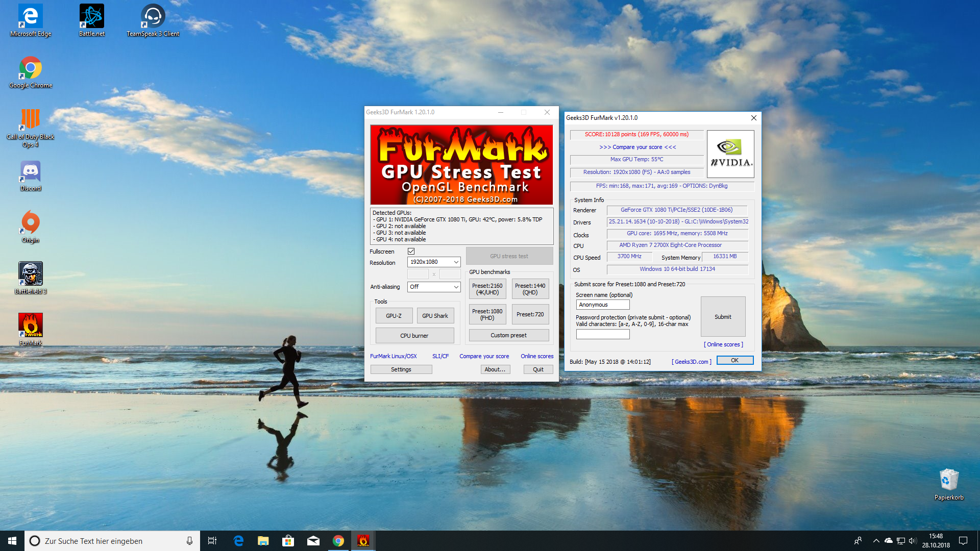The width and height of the screenshot is (980, 551).
Task: Click the FurMark icon in the taskbar
Action: coord(363,541)
